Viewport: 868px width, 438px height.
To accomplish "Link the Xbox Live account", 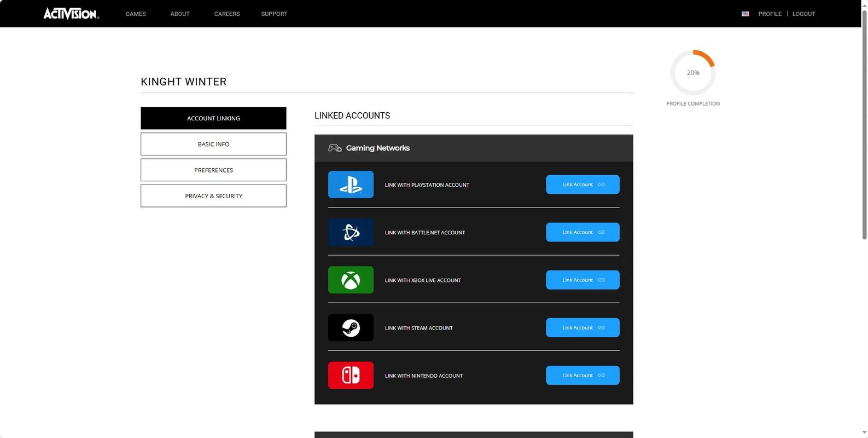I will click(582, 280).
